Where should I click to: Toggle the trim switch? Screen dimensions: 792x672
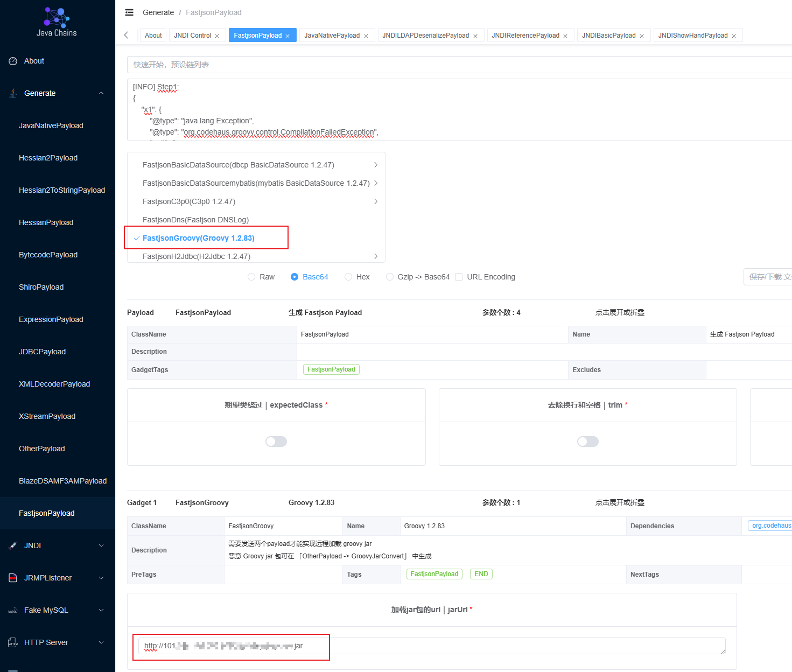coord(588,442)
